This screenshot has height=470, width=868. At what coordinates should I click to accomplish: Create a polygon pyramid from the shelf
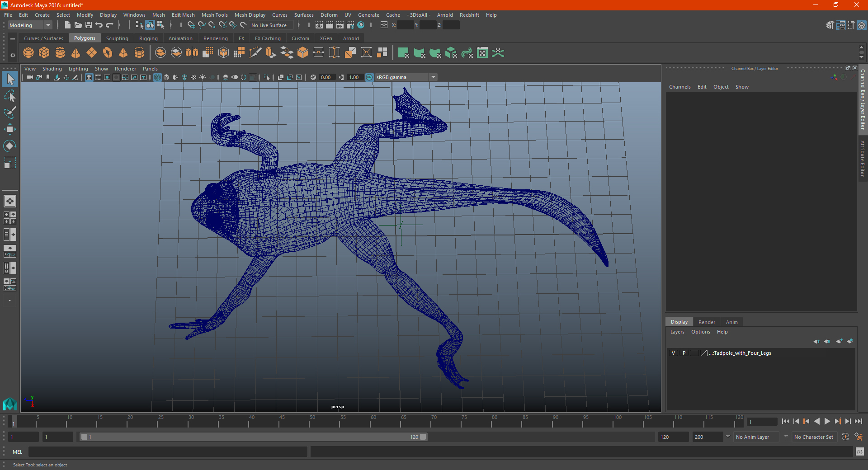(x=123, y=53)
